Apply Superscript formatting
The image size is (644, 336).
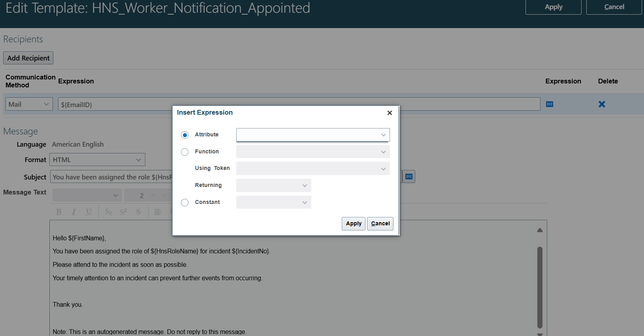(123, 212)
